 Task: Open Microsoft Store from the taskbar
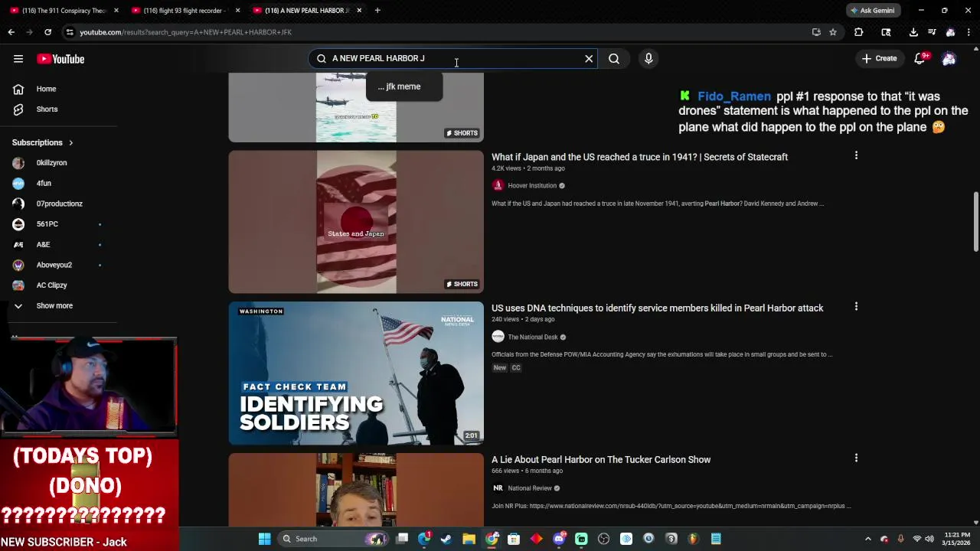514,539
